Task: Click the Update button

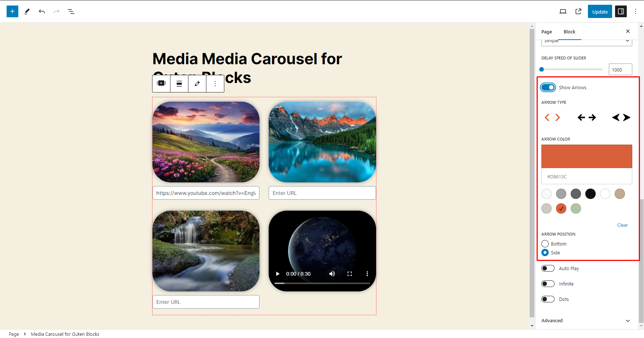Action: click(600, 11)
